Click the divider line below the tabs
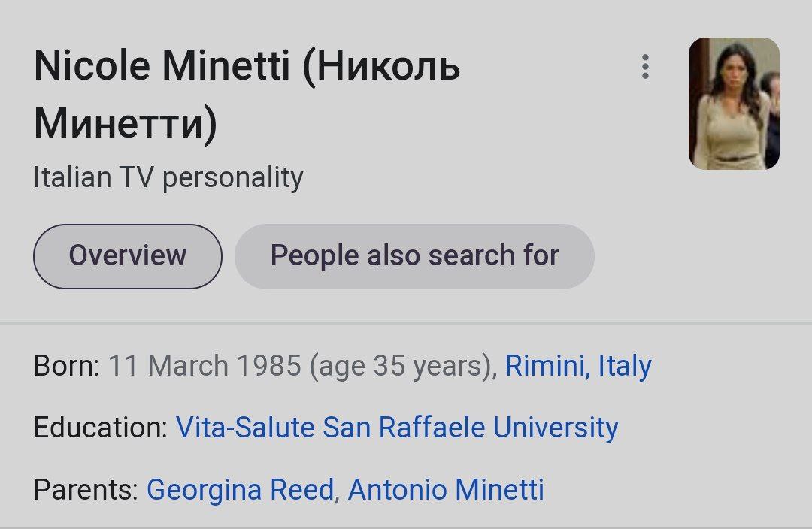The width and height of the screenshot is (812, 529). click(x=406, y=324)
